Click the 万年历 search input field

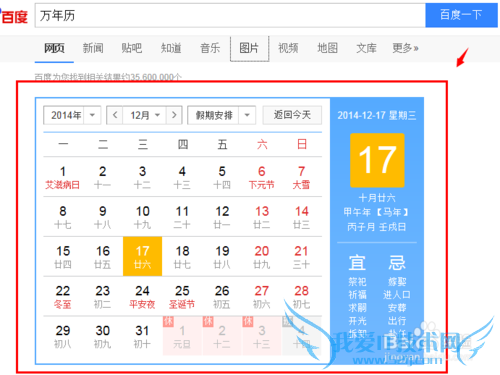[230, 15]
